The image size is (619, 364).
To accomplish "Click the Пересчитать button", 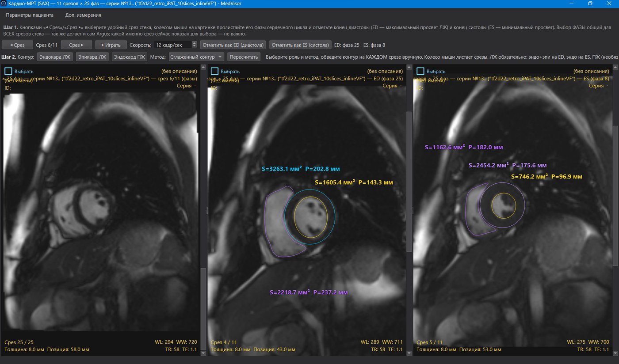I will [x=244, y=57].
